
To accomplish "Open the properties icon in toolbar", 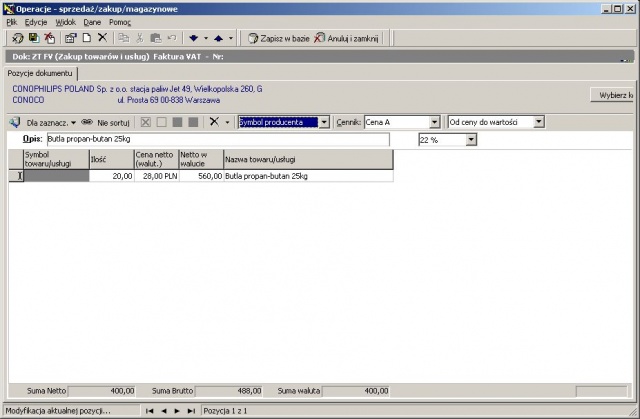I will pos(71,38).
